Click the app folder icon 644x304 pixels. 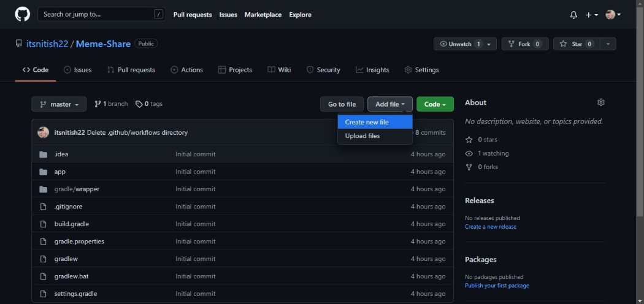click(x=43, y=172)
